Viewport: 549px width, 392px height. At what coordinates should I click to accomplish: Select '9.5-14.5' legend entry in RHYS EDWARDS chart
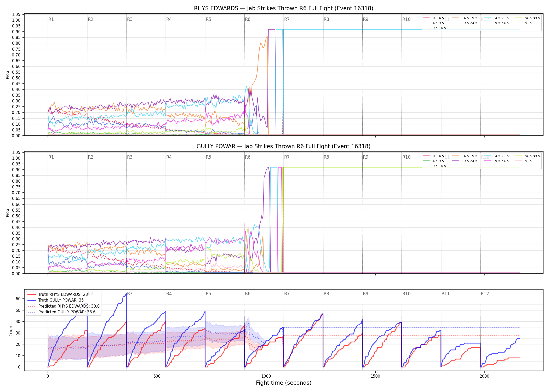pyautogui.click(x=434, y=28)
